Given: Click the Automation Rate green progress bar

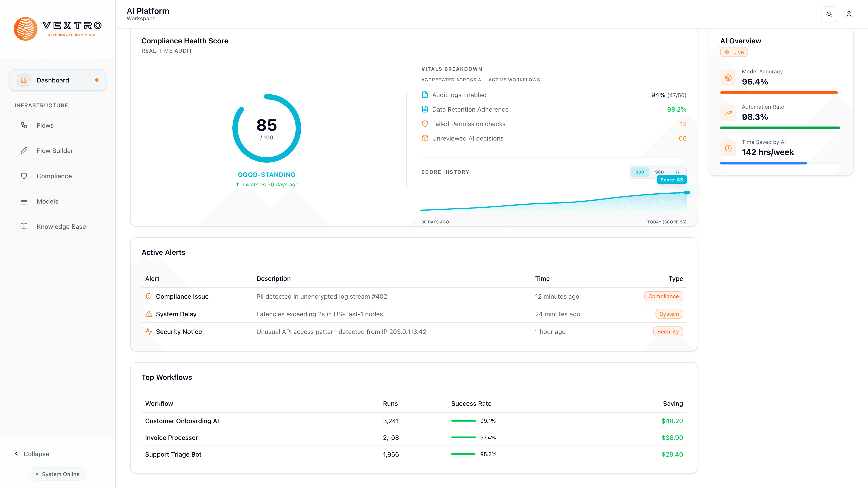Looking at the screenshot, I should (x=780, y=128).
